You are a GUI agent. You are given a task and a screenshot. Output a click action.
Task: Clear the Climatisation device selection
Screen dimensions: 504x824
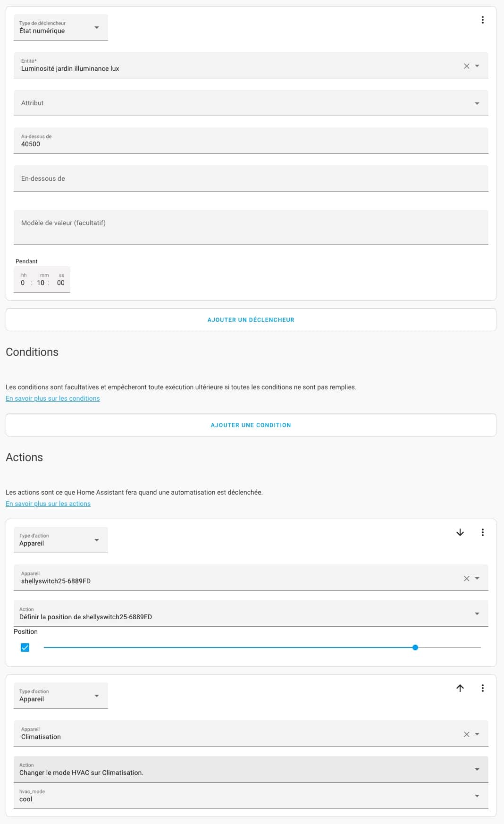[x=466, y=734]
